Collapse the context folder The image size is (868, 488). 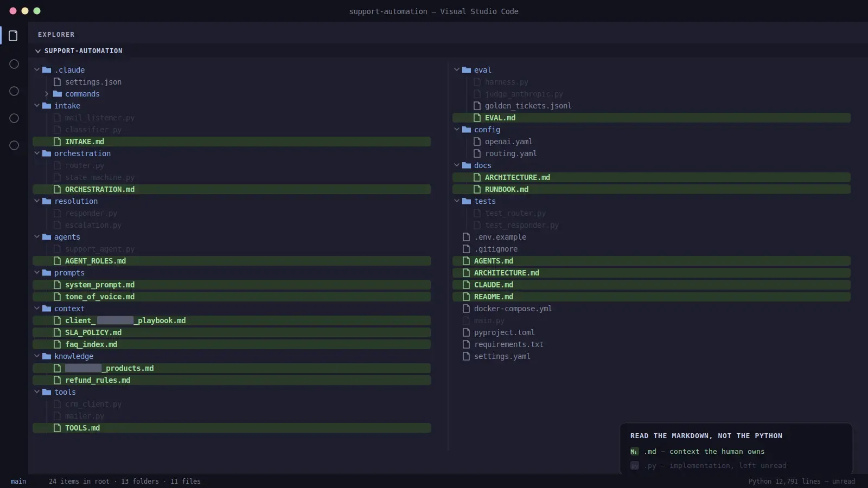pos(37,309)
